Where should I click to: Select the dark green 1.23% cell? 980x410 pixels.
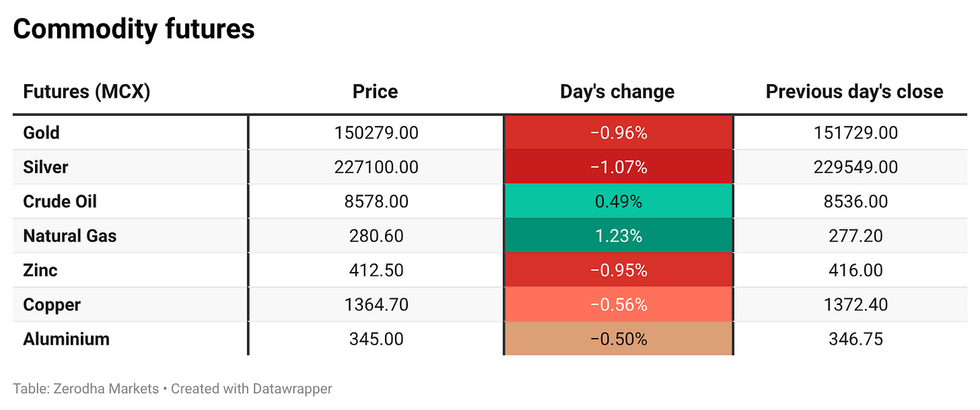tap(619, 236)
